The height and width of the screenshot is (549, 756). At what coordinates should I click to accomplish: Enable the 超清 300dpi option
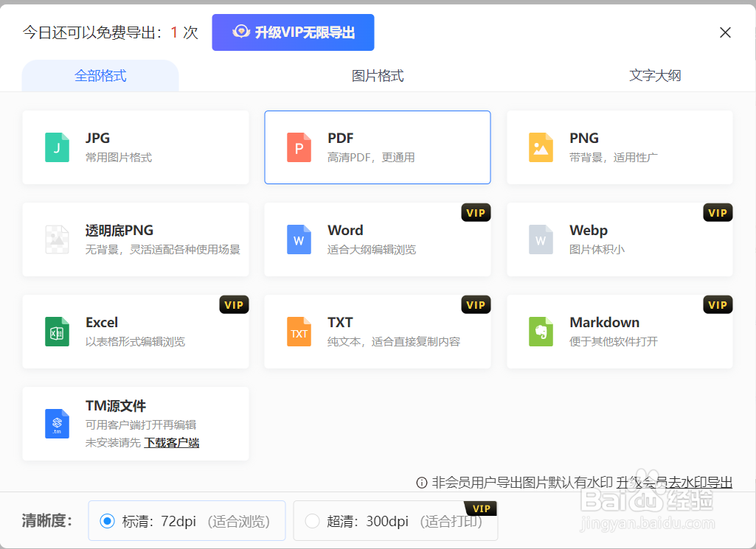point(313,520)
